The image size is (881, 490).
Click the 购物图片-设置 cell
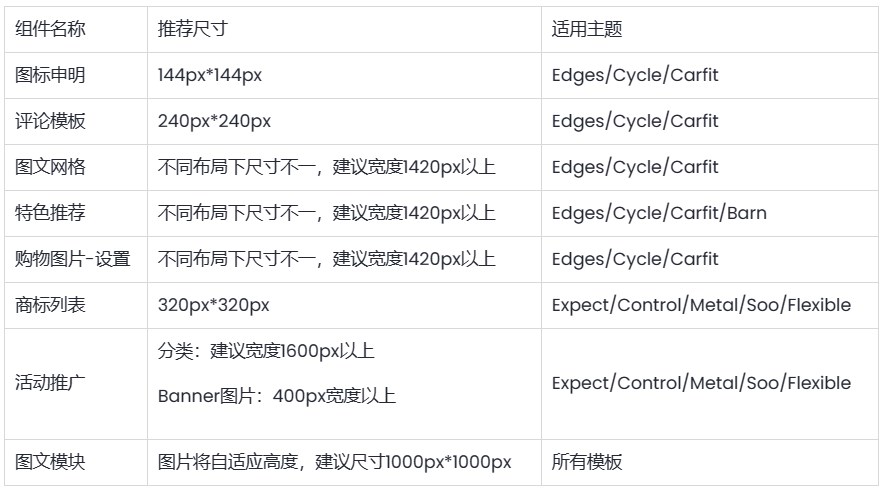[73, 259]
